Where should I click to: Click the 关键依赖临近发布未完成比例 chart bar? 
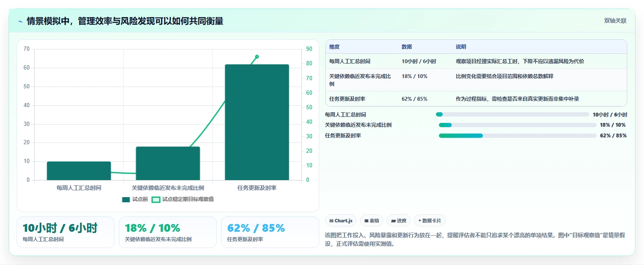click(168, 163)
